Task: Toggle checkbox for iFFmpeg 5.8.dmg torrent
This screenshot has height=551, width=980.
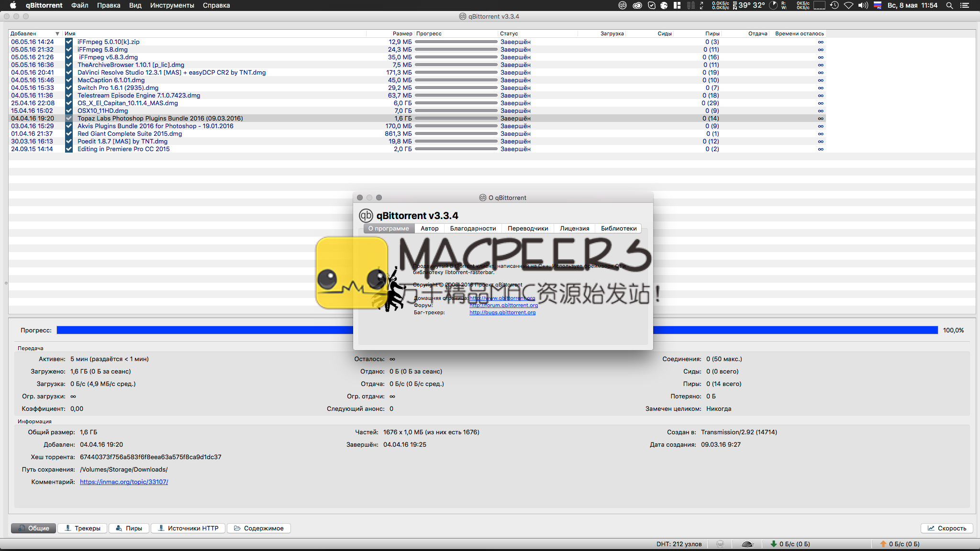Action: pyautogui.click(x=69, y=49)
